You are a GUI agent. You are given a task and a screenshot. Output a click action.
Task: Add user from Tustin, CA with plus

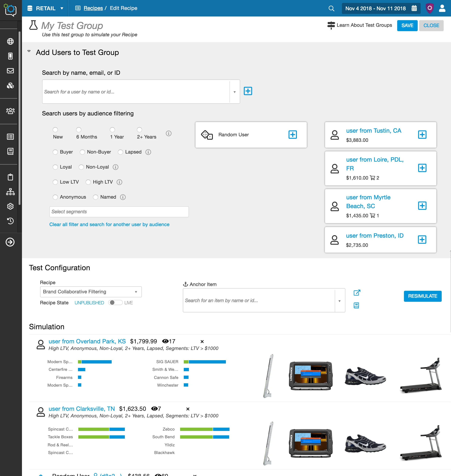(x=422, y=134)
